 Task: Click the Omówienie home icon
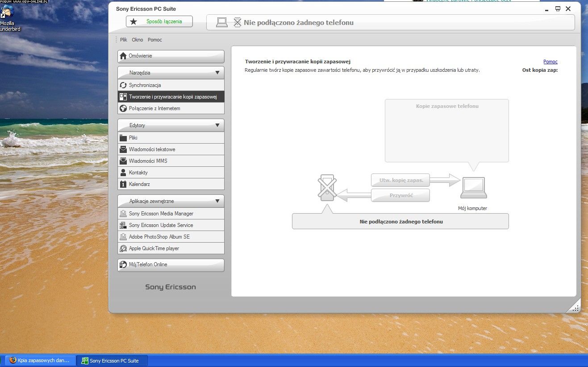(123, 56)
